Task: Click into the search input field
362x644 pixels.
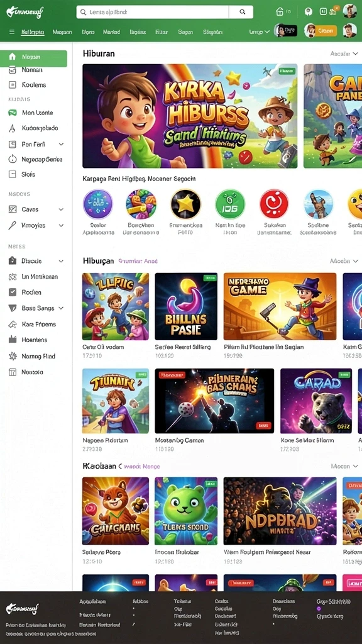Action: [x=153, y=12]
